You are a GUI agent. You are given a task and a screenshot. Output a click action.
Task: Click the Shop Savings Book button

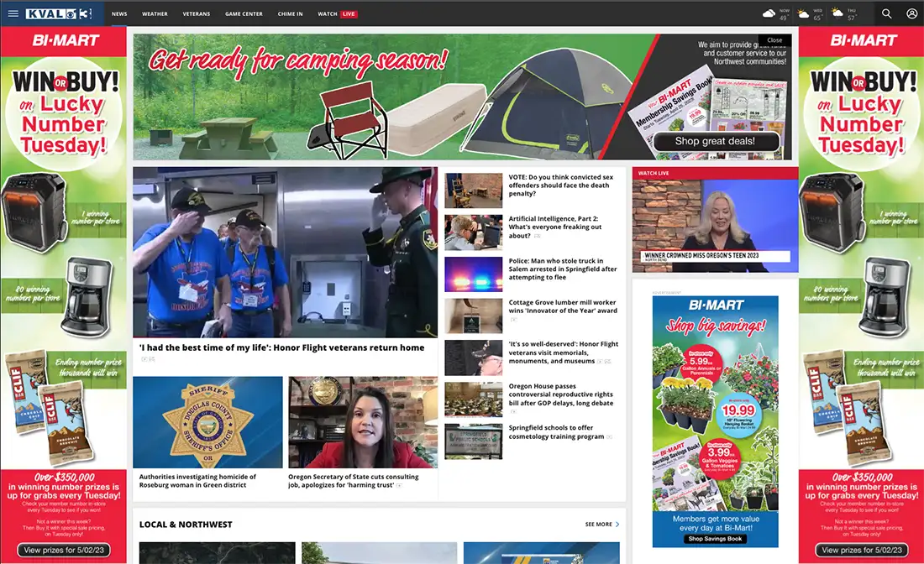(716, 539)
